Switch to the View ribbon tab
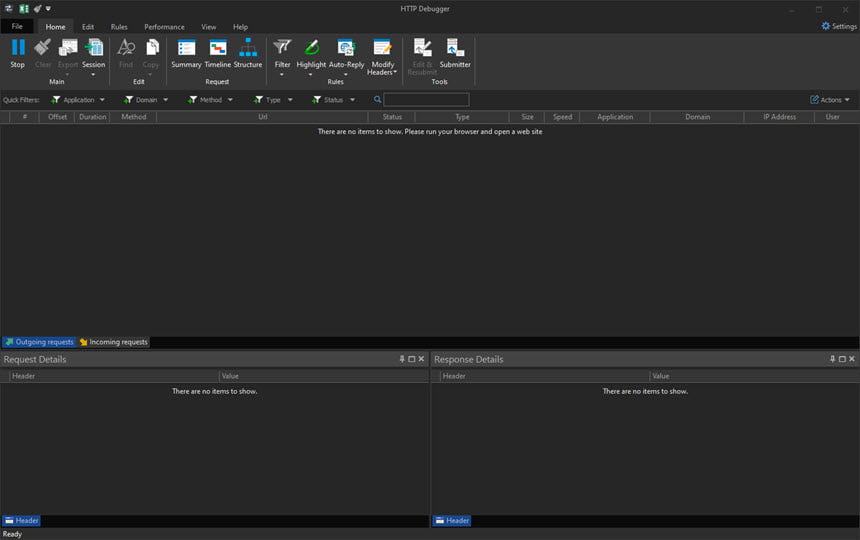This screenshot has width=860, height=540. click(x=208, y=26)
